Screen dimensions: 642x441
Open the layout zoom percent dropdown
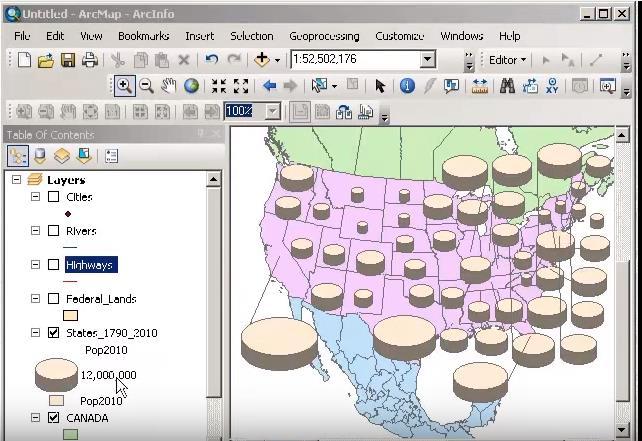[x=272, y=111]
